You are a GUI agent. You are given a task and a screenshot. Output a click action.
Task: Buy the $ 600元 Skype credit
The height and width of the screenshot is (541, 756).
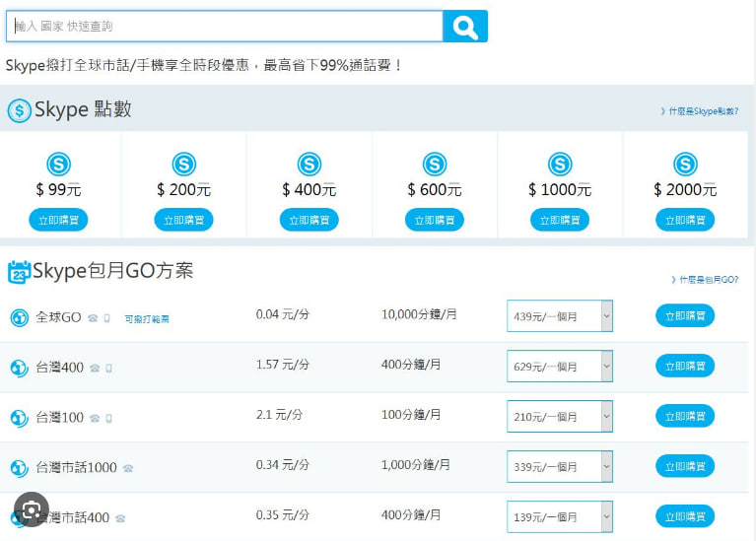pyautogui.click(x=435, y=220)
